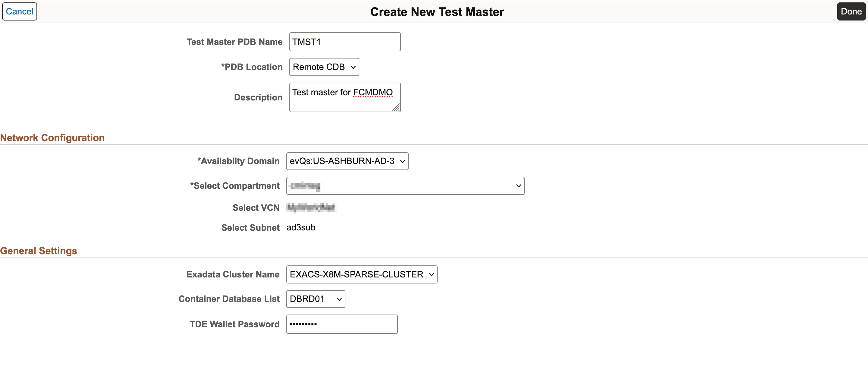Click the Select VCN value text
The image size is (868, 383).
[311, 208]
